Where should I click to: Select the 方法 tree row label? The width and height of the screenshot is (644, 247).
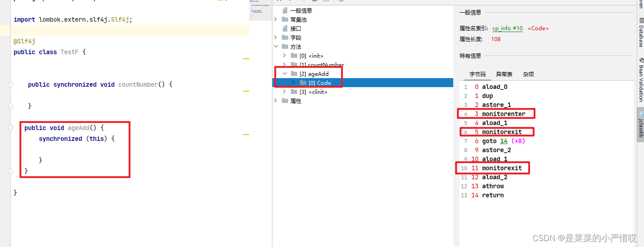point(296,47)
